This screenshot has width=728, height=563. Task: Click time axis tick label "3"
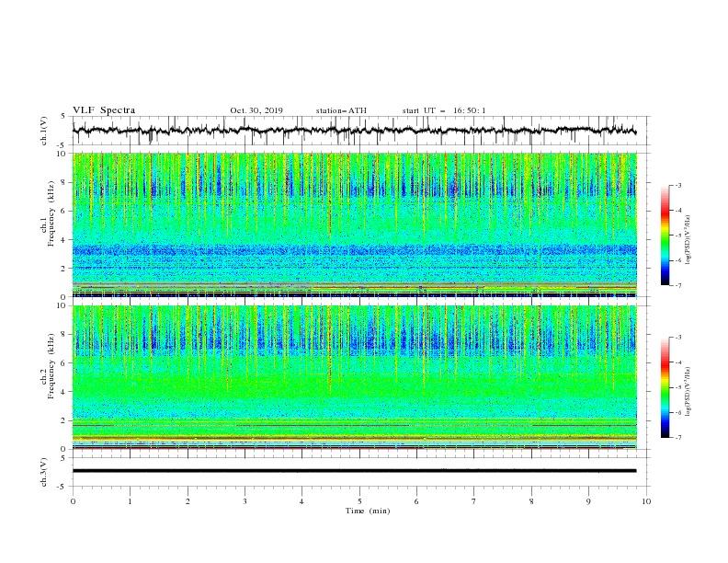[x=245, y=501]
